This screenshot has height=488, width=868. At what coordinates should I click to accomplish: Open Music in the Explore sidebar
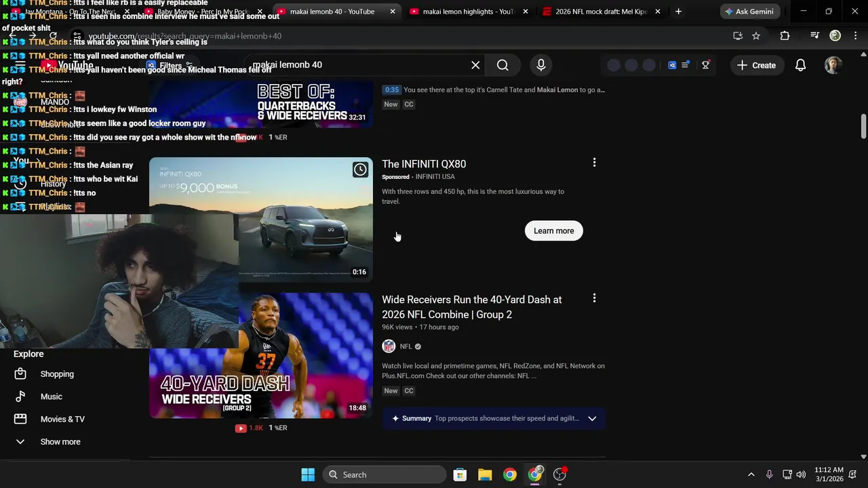(x=52, y=396)
